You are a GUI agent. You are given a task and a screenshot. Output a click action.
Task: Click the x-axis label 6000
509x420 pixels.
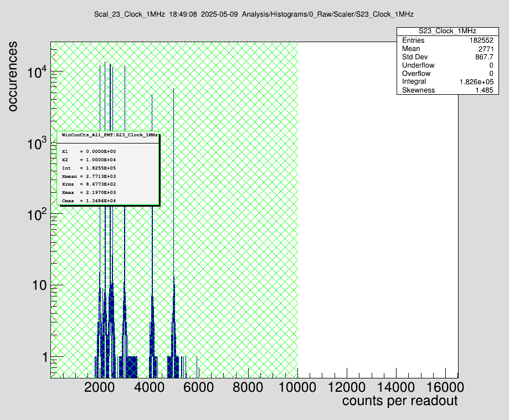pos(198,387)
